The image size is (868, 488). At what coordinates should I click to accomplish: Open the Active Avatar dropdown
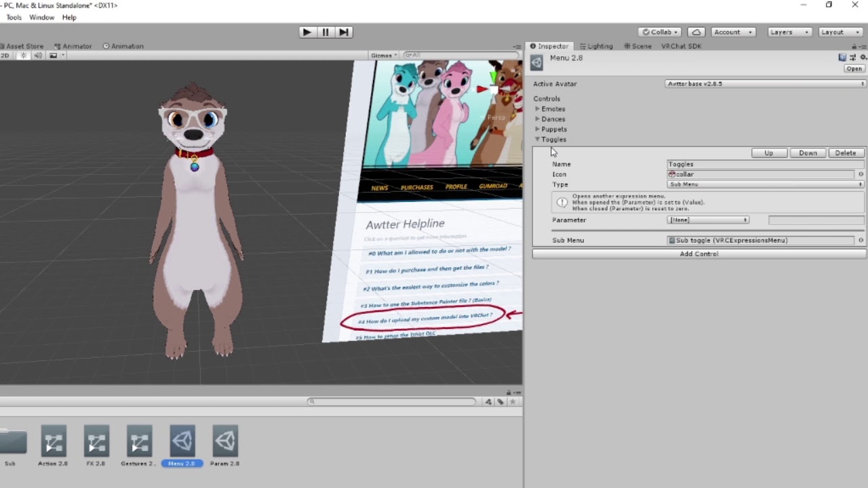click(766, 84)
